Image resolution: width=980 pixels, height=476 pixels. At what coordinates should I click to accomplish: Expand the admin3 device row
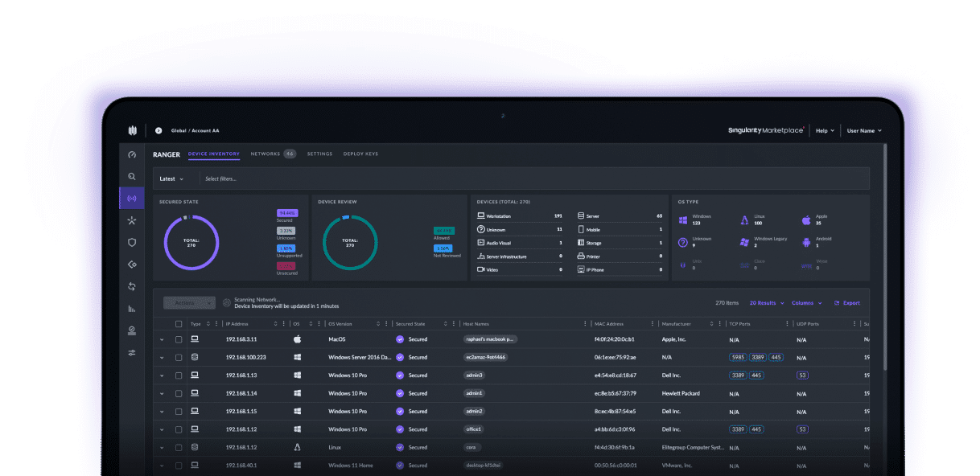[161, 375]
